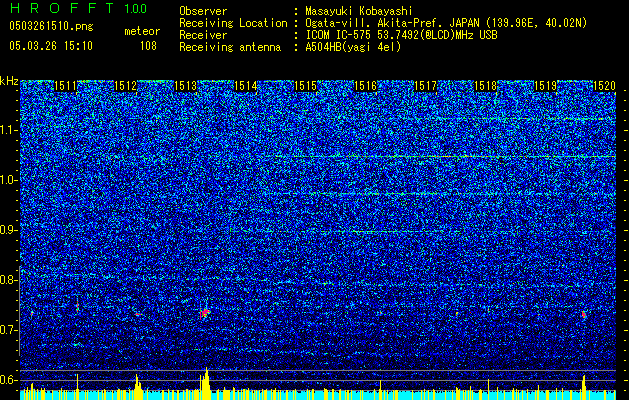
Task: Click the A504HB(yagi 4el) antenna text
Action: coord(353,47)
